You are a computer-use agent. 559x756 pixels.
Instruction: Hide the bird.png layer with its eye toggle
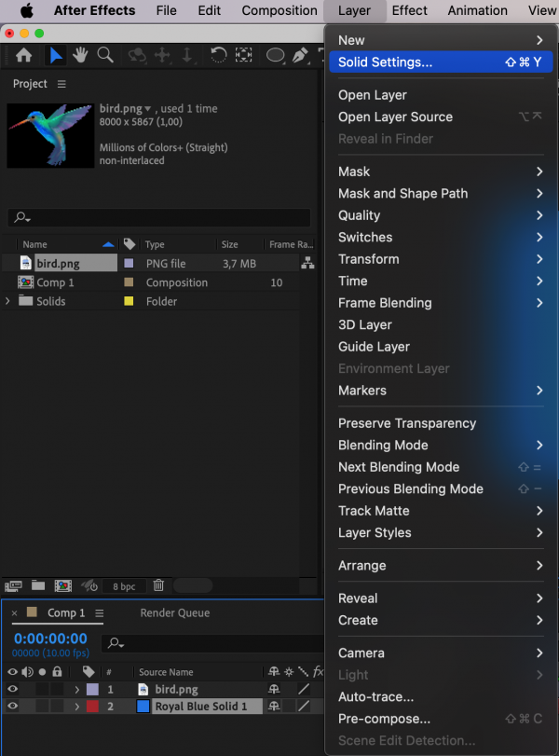[x=13, y=688]
